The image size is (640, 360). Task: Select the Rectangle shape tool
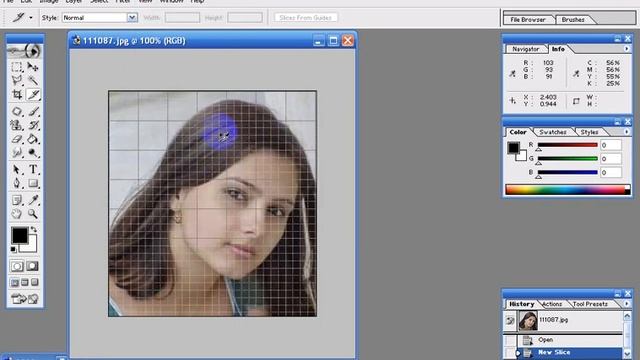(33, 183)
